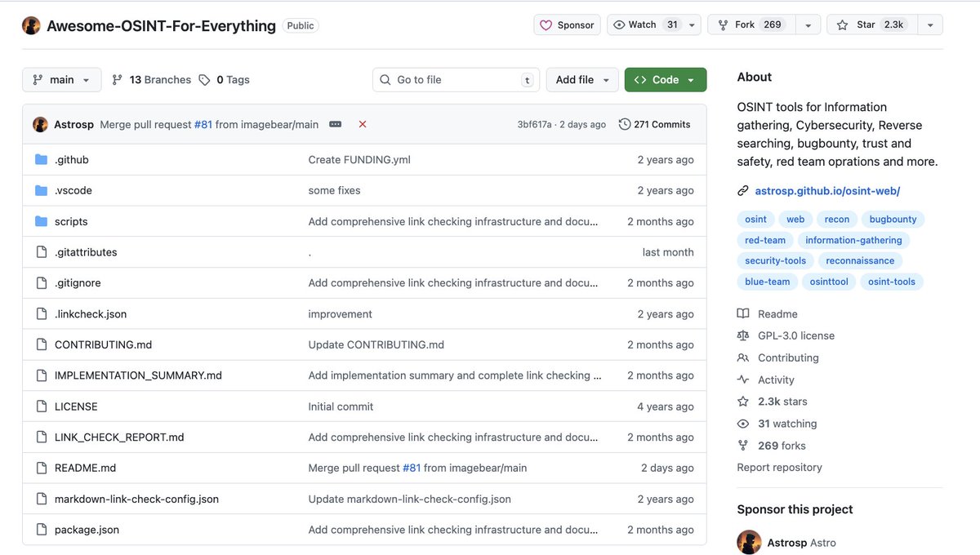Open the LINK_CHECK_REPORT.md file
This screenshot has width=980, height=555.
coord(119,437)
